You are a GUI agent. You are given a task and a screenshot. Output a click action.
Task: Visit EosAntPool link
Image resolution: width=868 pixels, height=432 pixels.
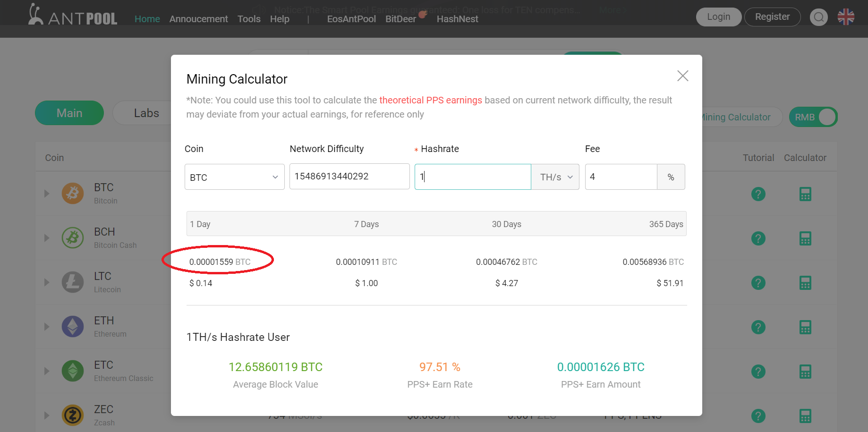(x=351, y=19)
